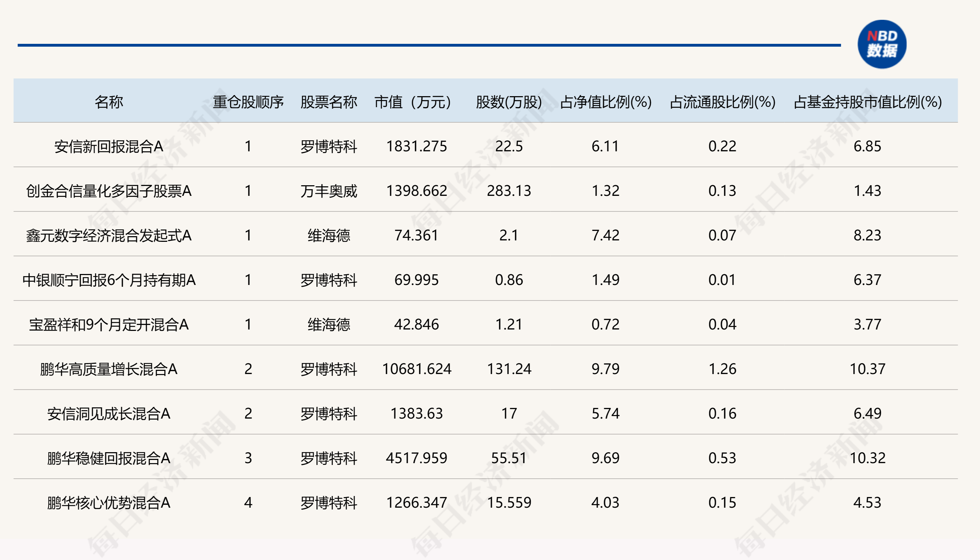Click circulating share ratio 0.53

(x=722, y=458)
